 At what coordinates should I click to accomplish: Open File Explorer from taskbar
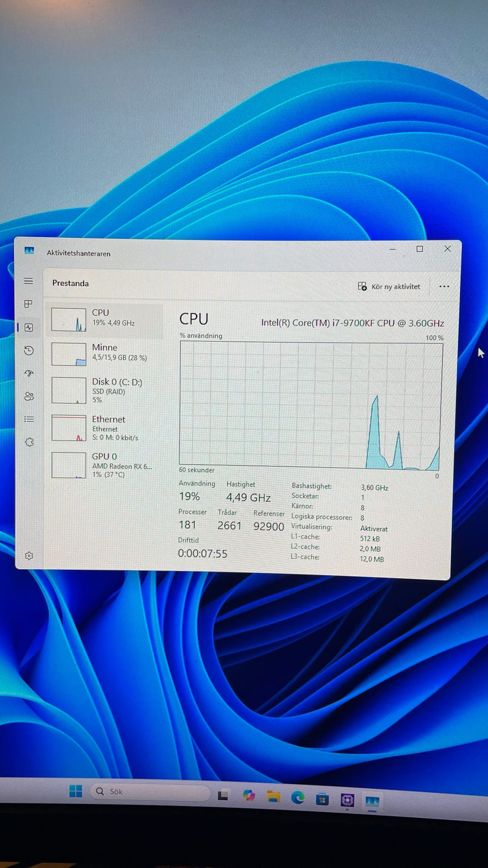273,797
